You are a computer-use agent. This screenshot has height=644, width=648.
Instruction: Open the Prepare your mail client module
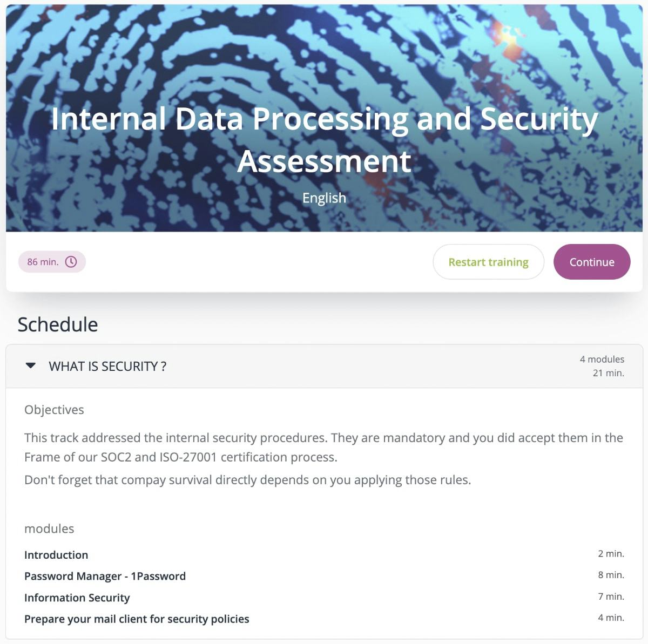137,619
